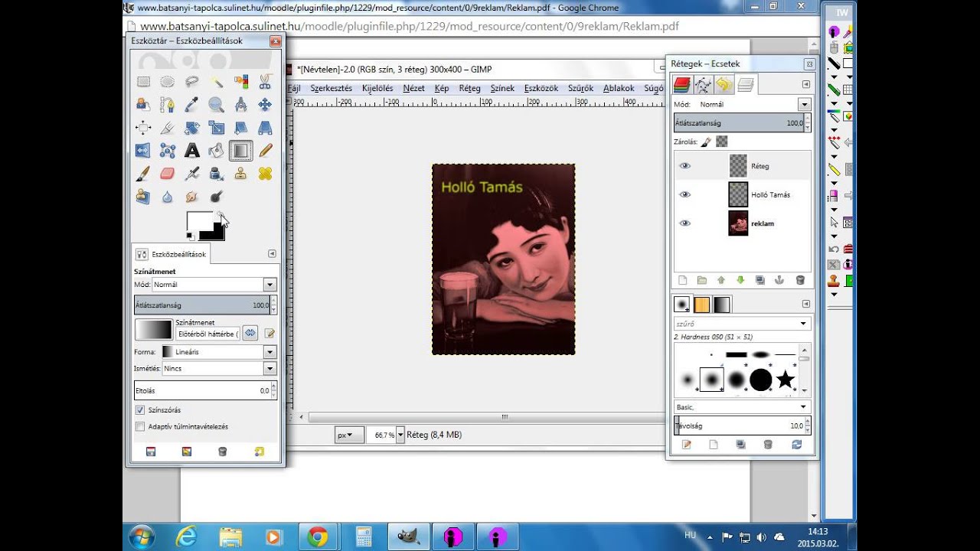Viewport: 980px width, 551px height.
Task: Select the Holló Tamás layer thumbnail
Action: [738, 194]
